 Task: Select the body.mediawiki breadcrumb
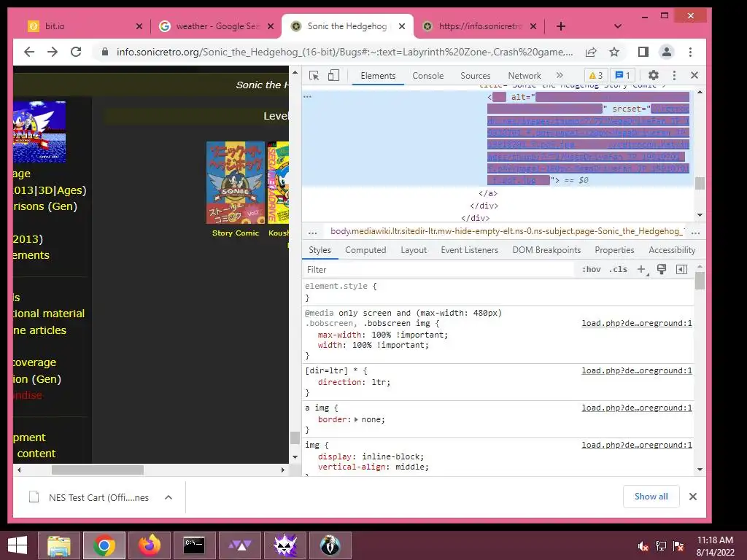[508, 231]
